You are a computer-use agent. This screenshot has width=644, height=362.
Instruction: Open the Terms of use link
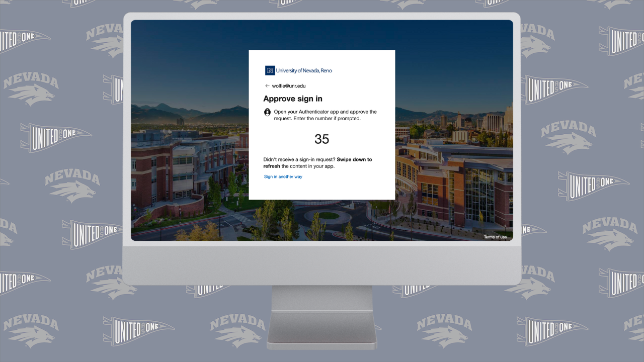(495, 237)
